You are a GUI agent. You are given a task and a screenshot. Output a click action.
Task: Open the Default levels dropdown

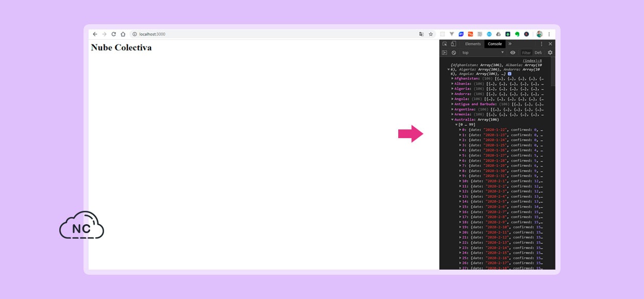coord(538,53)
